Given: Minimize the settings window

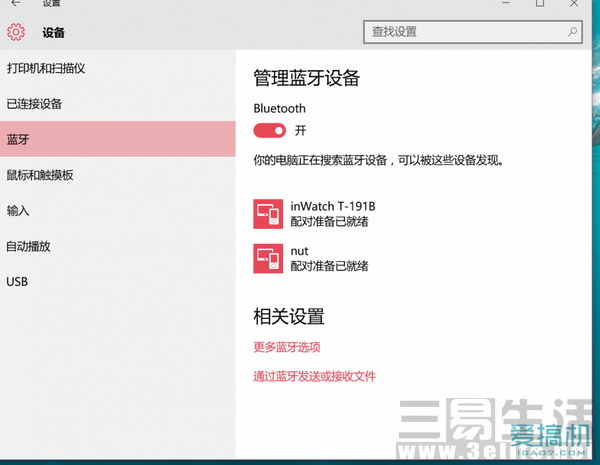Looking at the screenshot, I should 497,5.
